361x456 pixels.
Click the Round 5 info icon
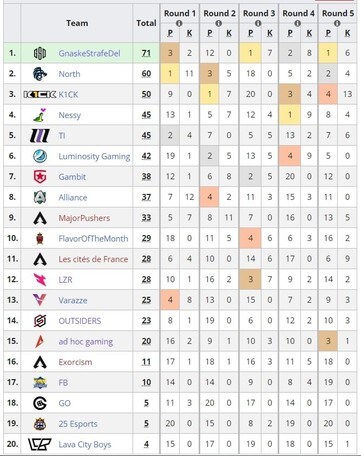(337, 23)
